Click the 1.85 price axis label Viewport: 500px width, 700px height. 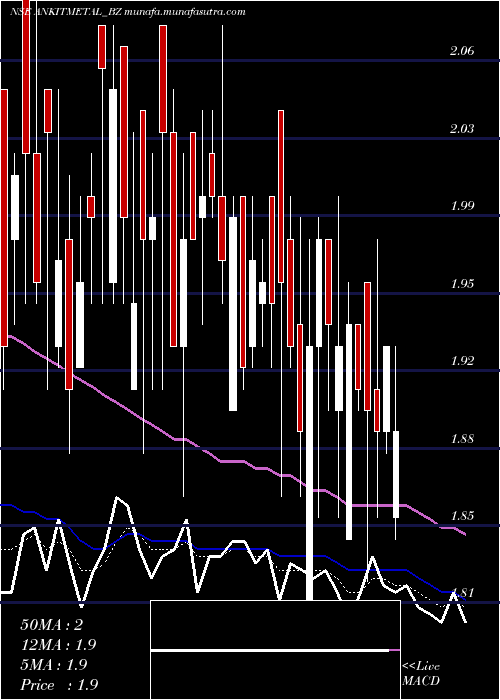[462, 516]
